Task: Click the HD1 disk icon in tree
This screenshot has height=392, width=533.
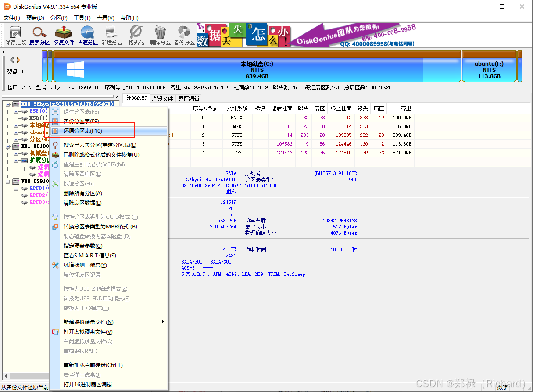Action: (x=16, y=146)
